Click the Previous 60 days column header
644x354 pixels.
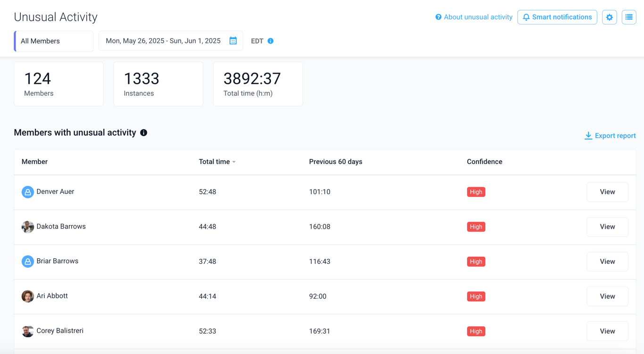click(x=336, y=162)
